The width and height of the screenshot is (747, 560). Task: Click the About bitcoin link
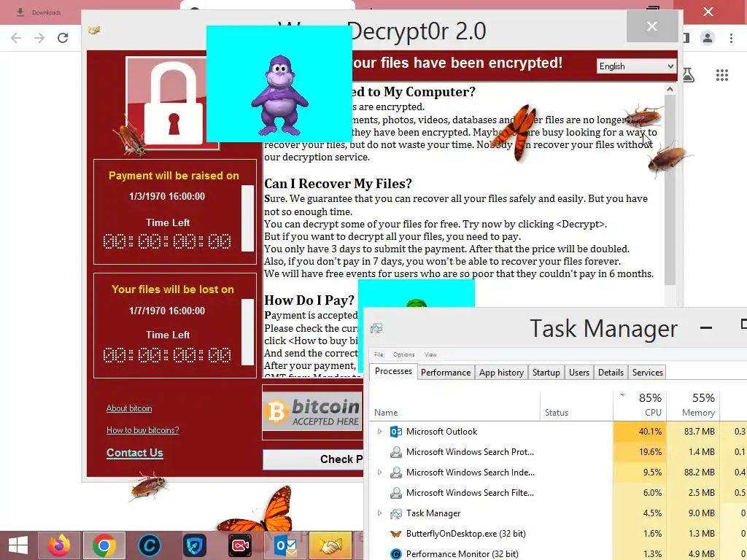click(x=129, y=408)
